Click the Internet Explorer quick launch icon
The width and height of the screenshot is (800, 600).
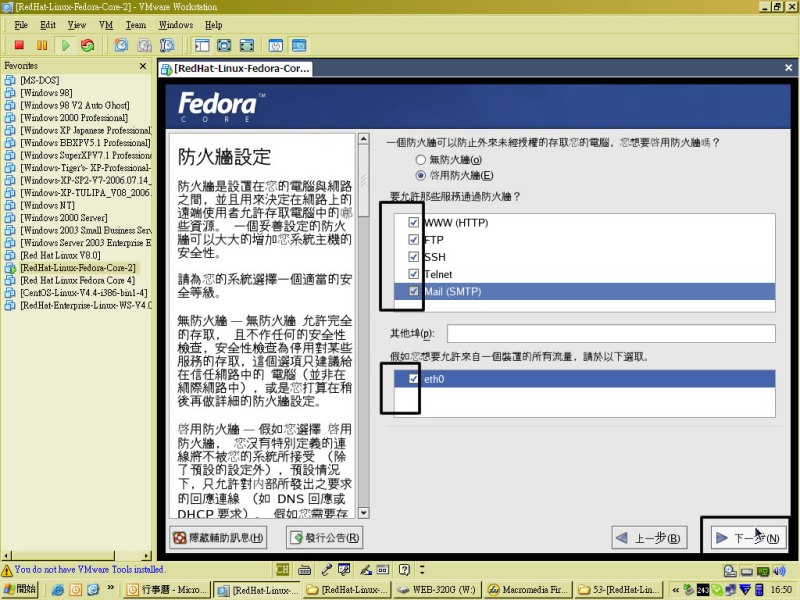click(58, 590)
